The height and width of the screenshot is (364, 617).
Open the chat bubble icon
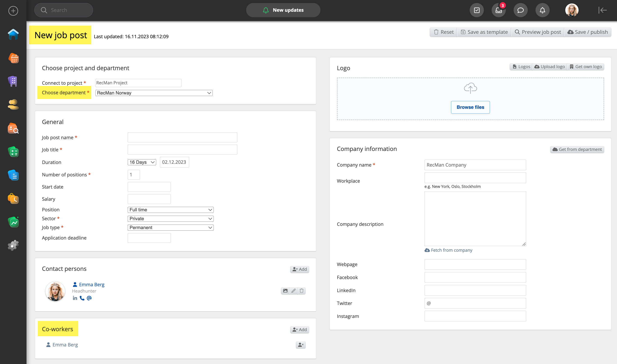520,10
